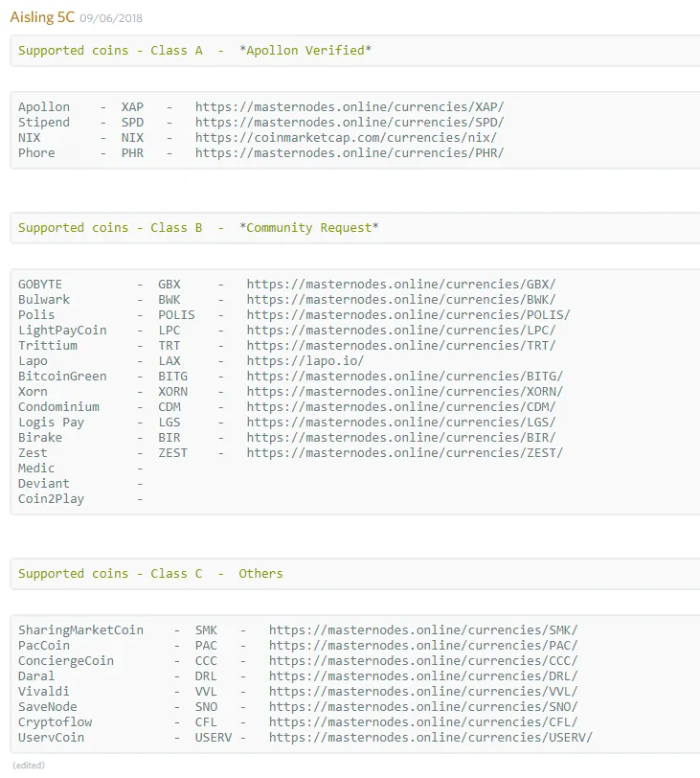Screen dimensions: 700x778
Task: Open the PacCoin PAC link
Action: click(423, 646)
